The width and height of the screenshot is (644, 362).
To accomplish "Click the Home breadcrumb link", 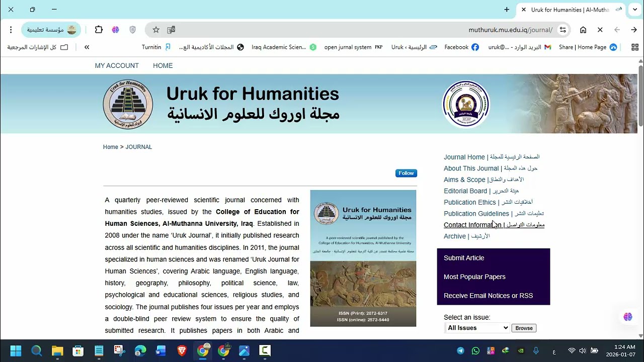I will [111, 147].
